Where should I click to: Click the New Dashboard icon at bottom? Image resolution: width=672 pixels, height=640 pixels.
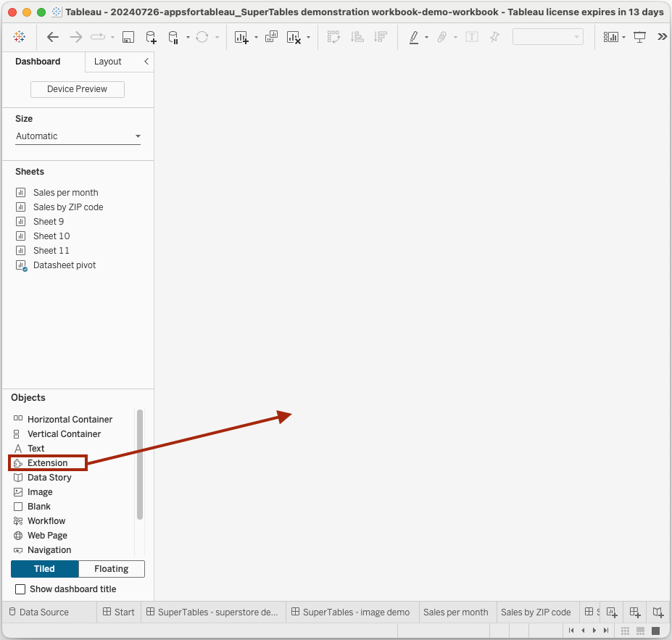(x=635, y=612)
